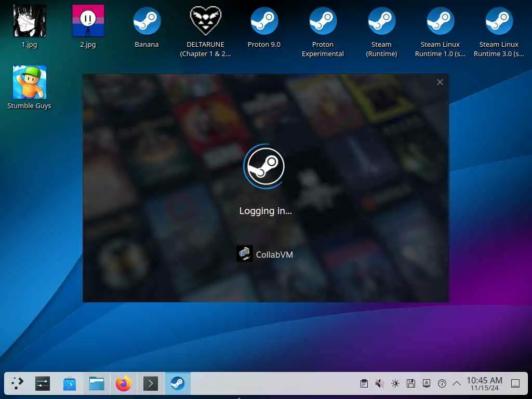
Task: Launch Firefox from the taskbar
Action: [x=124, y=383]
